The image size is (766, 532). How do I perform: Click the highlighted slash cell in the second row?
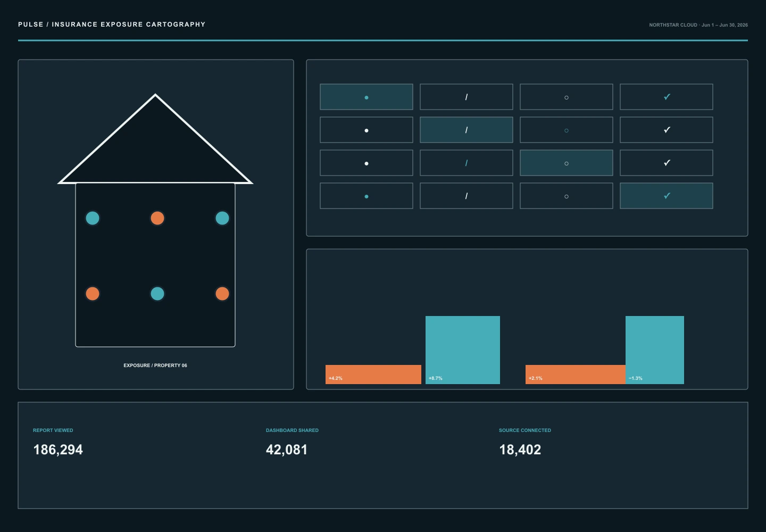467,130
